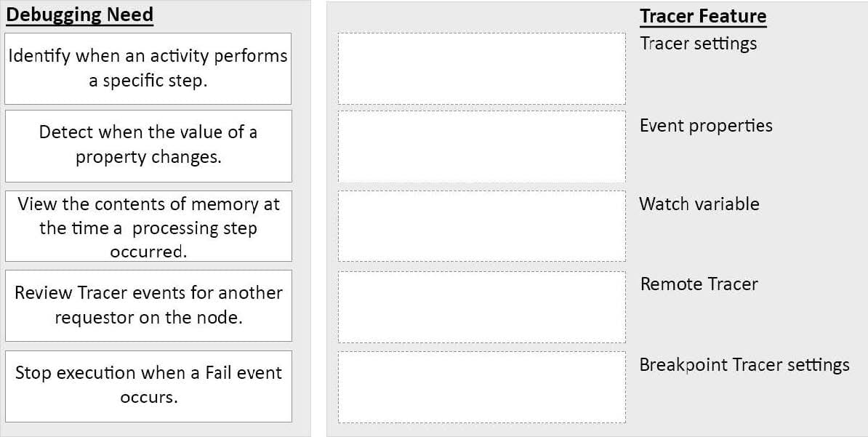Click the Debugging Need heading
This screenshot has height=437, width=868.
79,15
